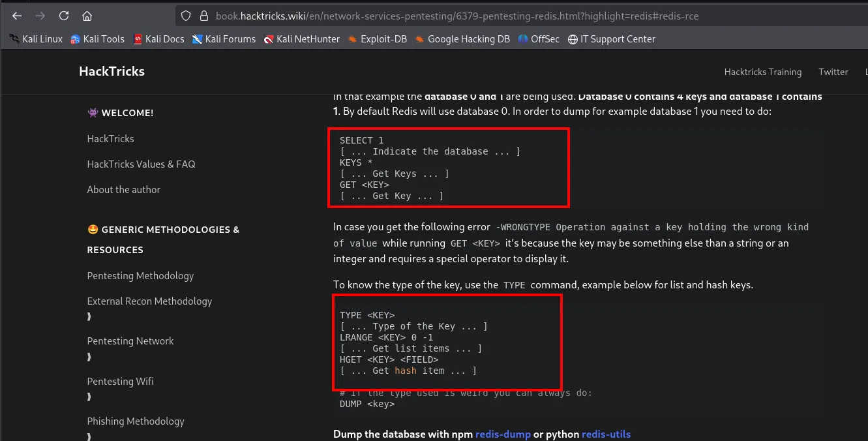
Task: Open Pentesting Wifi in sidebar
Action: pos(120,382)
